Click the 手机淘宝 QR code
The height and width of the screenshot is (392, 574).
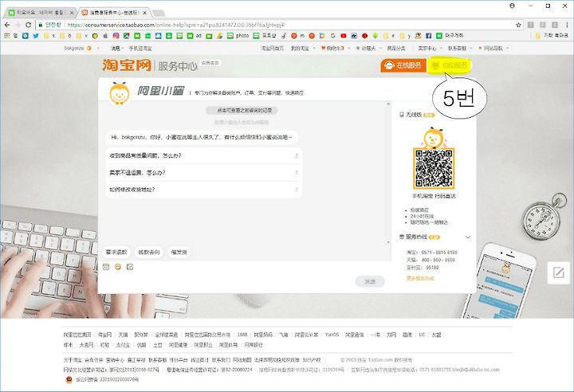coord(434,168)
